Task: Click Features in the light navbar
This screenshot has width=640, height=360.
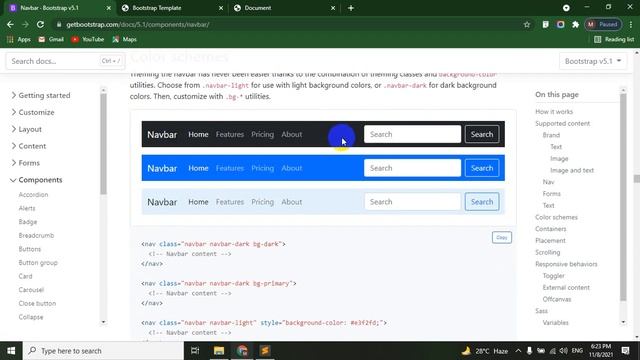Action: (x=230, y=202)
